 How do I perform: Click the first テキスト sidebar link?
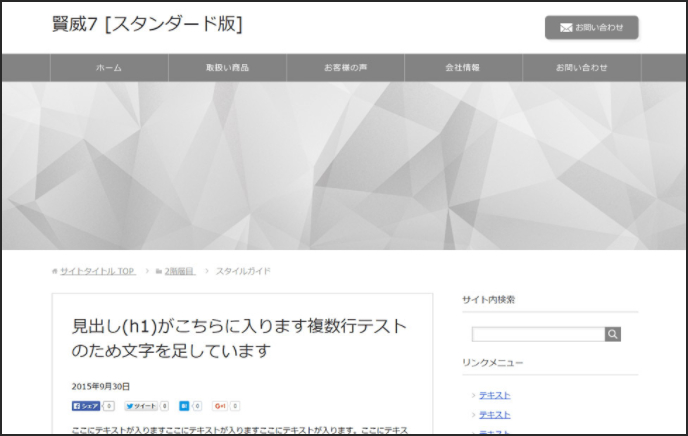[x=495, y=396]
